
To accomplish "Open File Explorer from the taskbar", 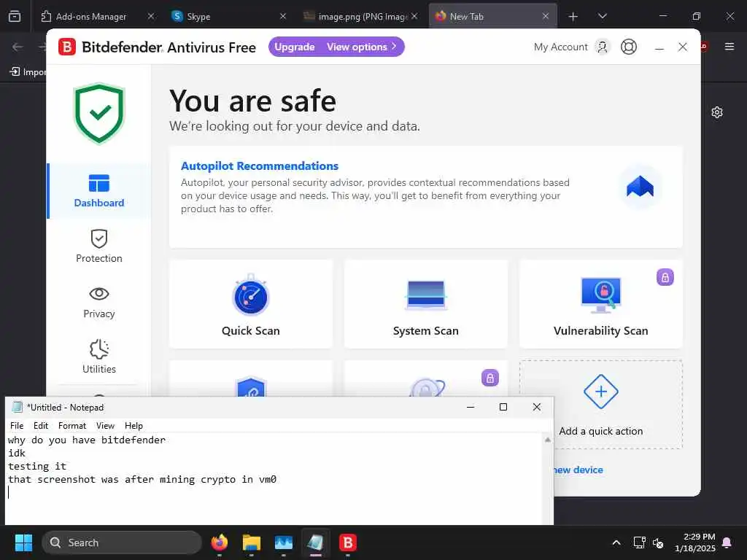I will (x=251, y=542).
